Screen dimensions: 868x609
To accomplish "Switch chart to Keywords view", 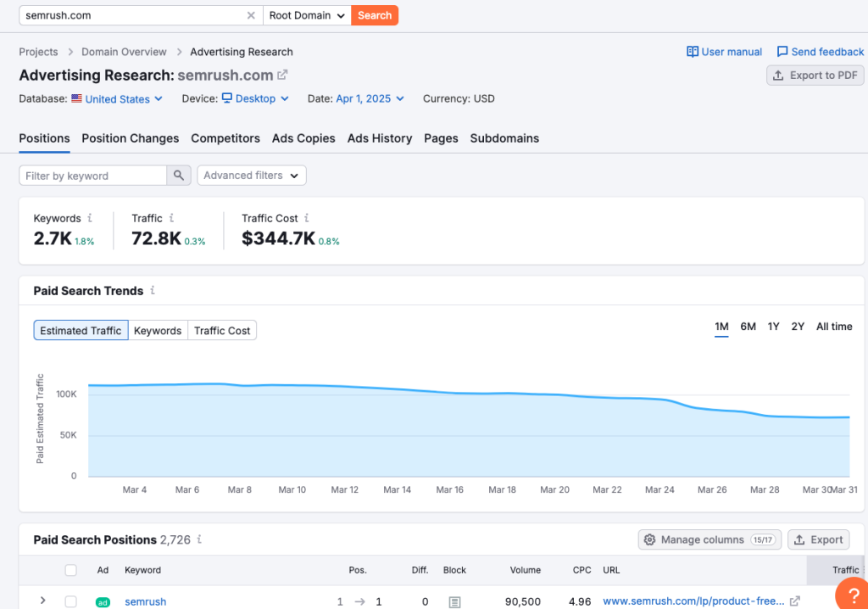I will (x=158, y=330).
